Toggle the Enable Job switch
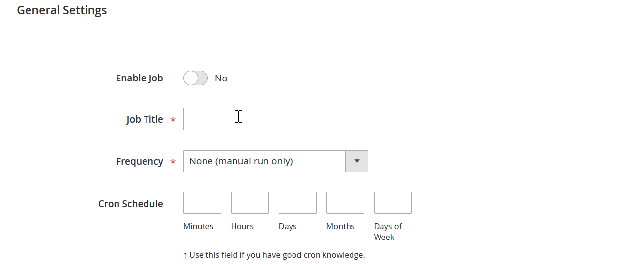 click(x=196, y=78)
